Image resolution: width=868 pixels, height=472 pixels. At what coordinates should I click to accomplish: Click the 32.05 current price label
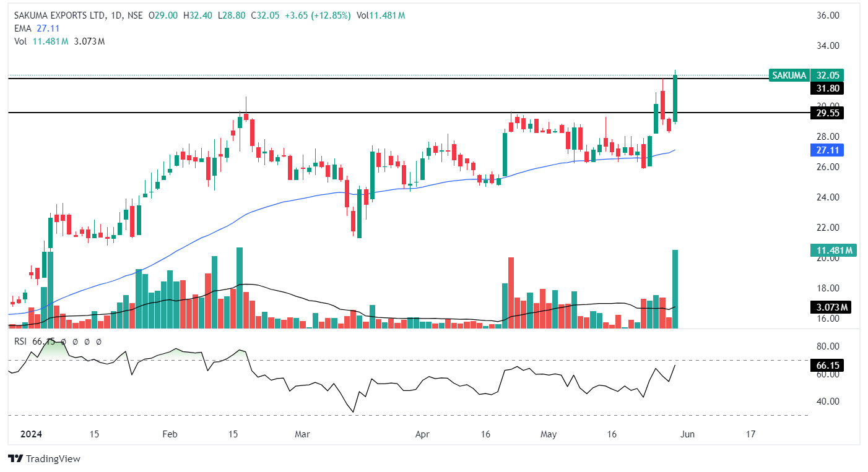(827, 75)
